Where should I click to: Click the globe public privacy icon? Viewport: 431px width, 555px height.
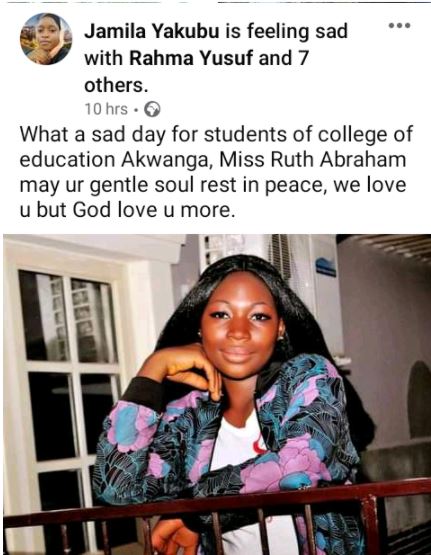click(152, 110)
